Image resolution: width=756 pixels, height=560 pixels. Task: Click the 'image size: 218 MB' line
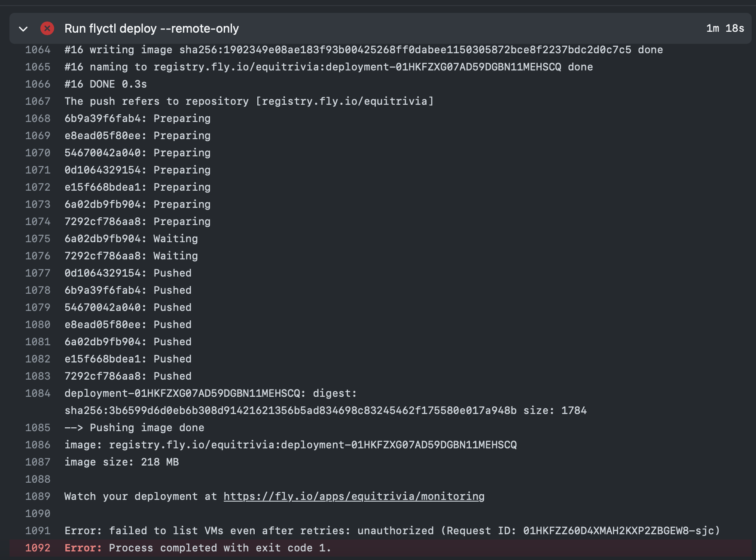(x=122, y=462)
